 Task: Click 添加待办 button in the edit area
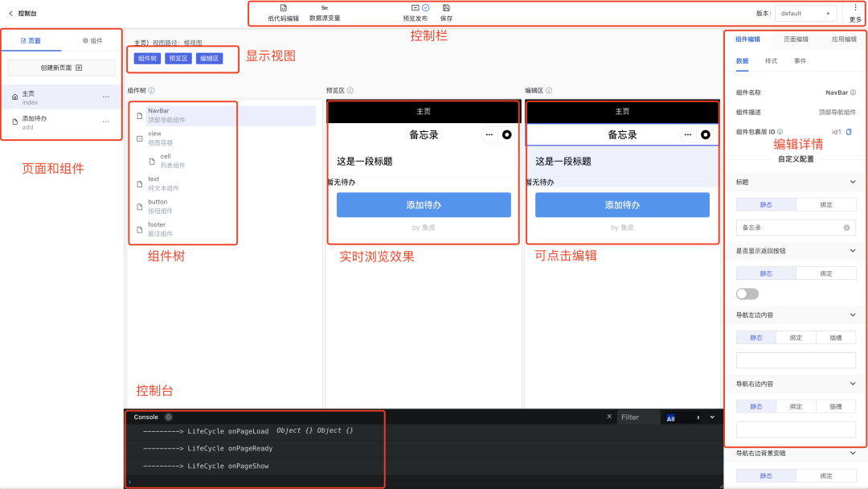pos(622,205)
